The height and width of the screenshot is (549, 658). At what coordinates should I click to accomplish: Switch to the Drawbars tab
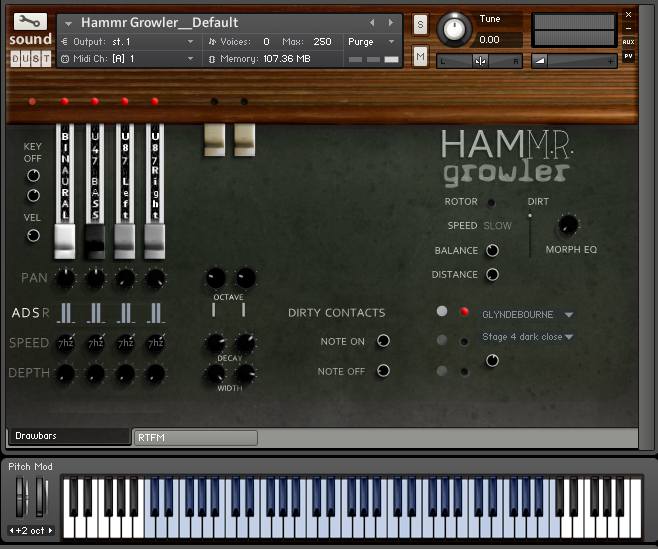click(x=69, y=436)
